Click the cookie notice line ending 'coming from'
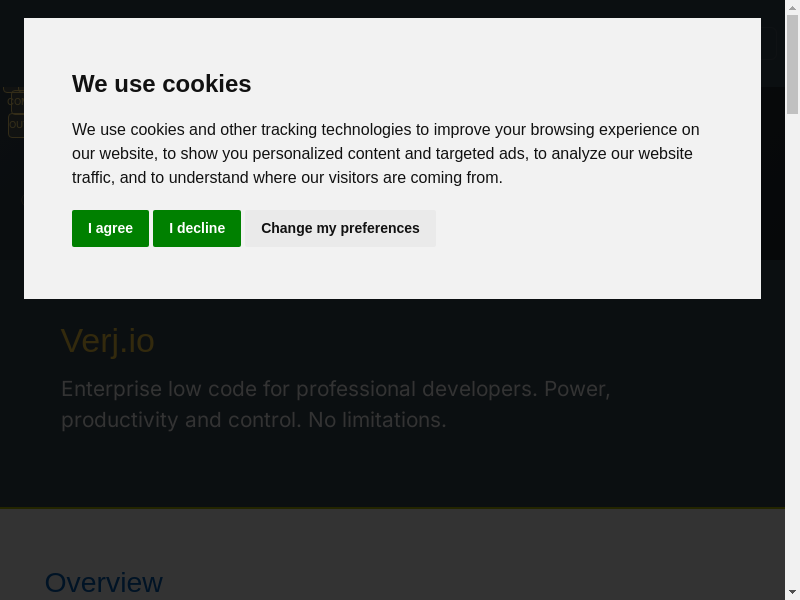Screen dimensions: 800x600 pos(287,178)
